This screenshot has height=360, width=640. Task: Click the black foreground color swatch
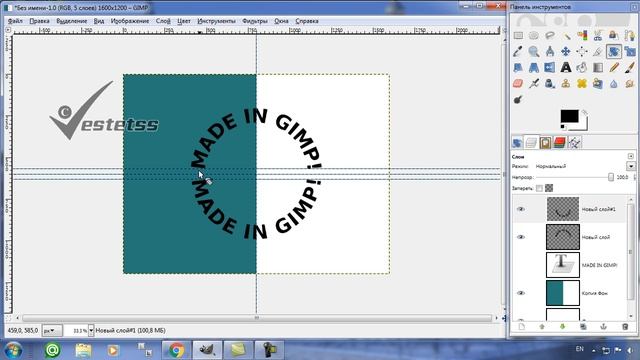tap(569, 116)
